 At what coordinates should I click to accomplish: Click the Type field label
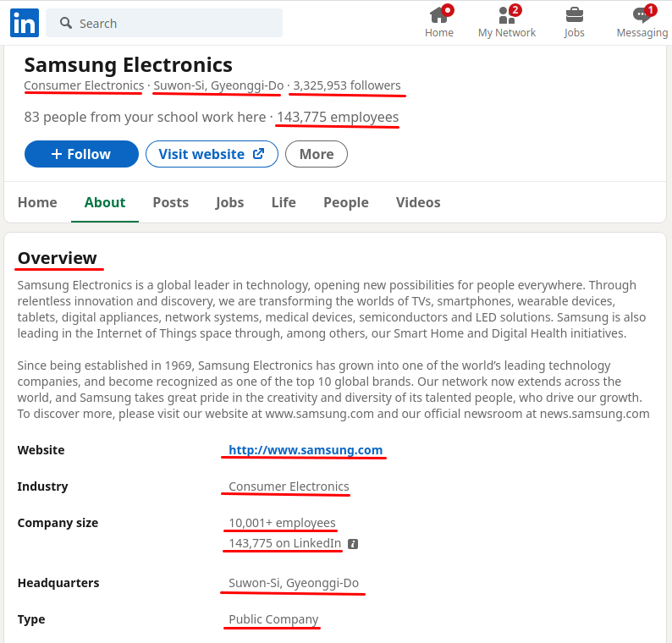(31, 619)
